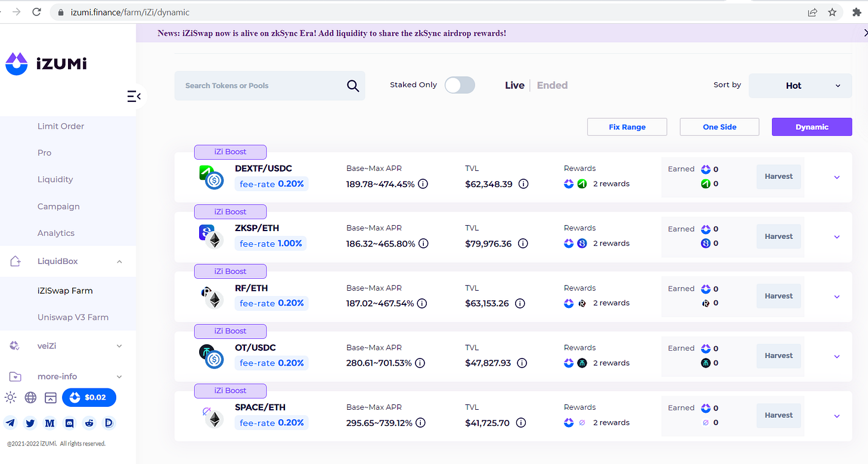Close the zkSync Era news banner arrow
The height and width of the screenshot is (464, 868).
tap(866, 33)
